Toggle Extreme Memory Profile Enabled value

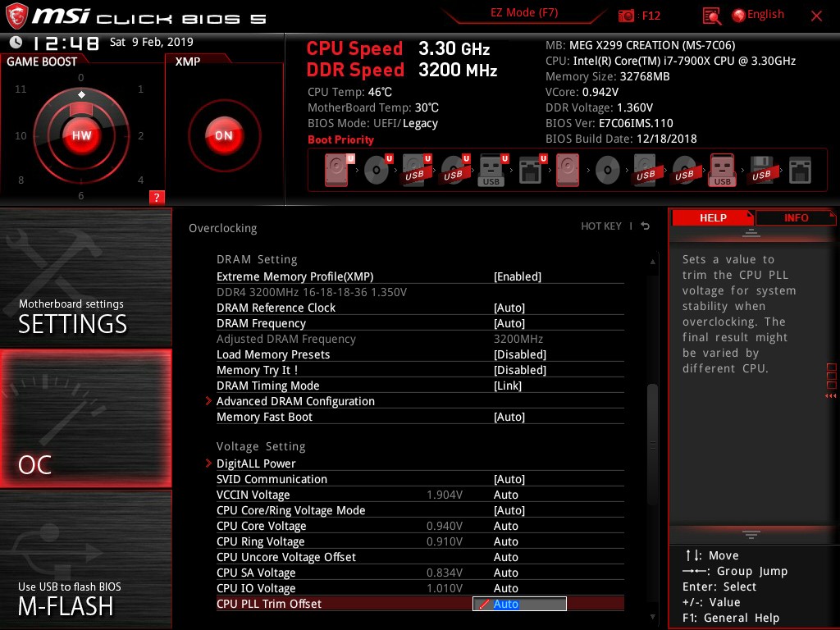[x=517, y=276]
